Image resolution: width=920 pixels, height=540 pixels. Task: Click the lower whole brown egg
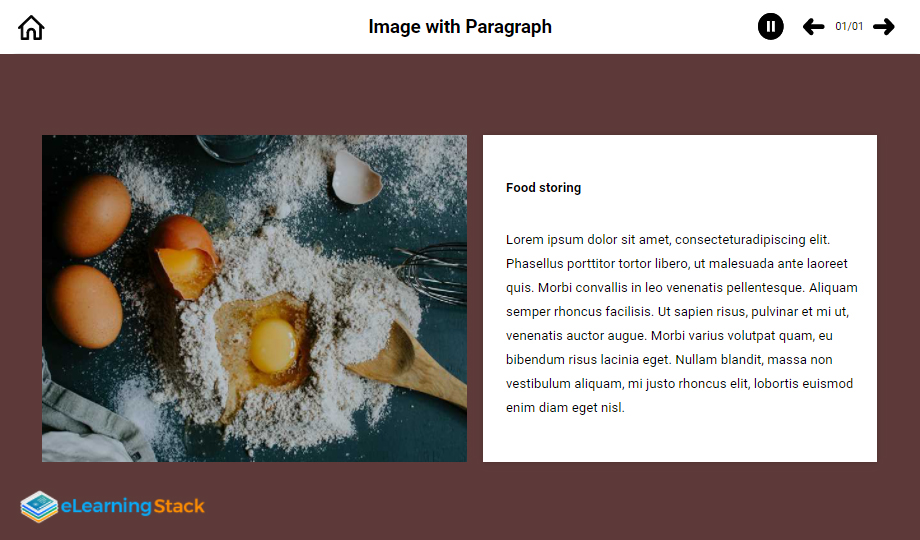[x=86, y=306]
